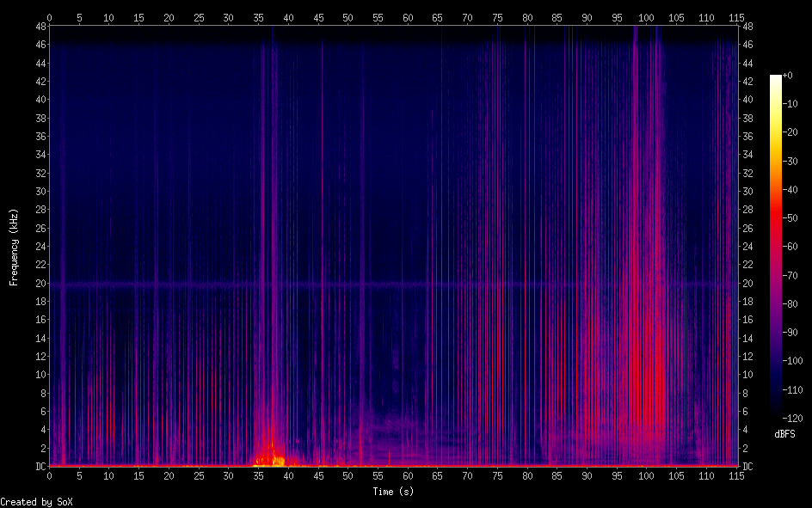Click the "Frequency (kHz)" axis label
Image resolution: width=812 pixels, height=508 pixels.
[x=14, y=247]
